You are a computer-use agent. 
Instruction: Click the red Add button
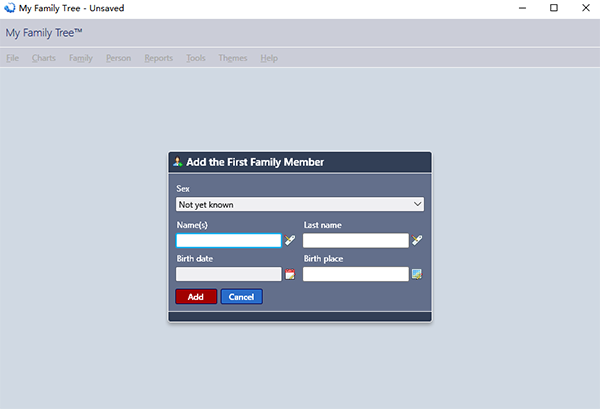(196, 297)
